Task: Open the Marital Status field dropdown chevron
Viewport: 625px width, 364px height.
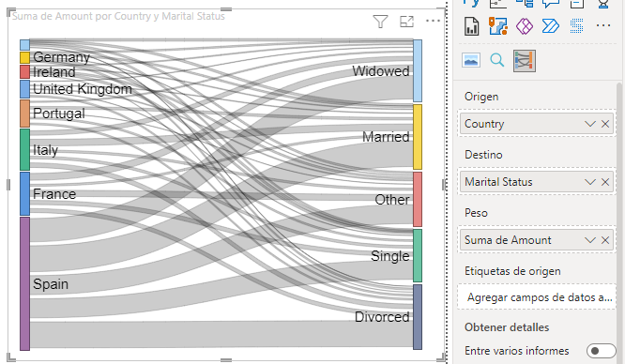Action: click(x=590, y=182)
